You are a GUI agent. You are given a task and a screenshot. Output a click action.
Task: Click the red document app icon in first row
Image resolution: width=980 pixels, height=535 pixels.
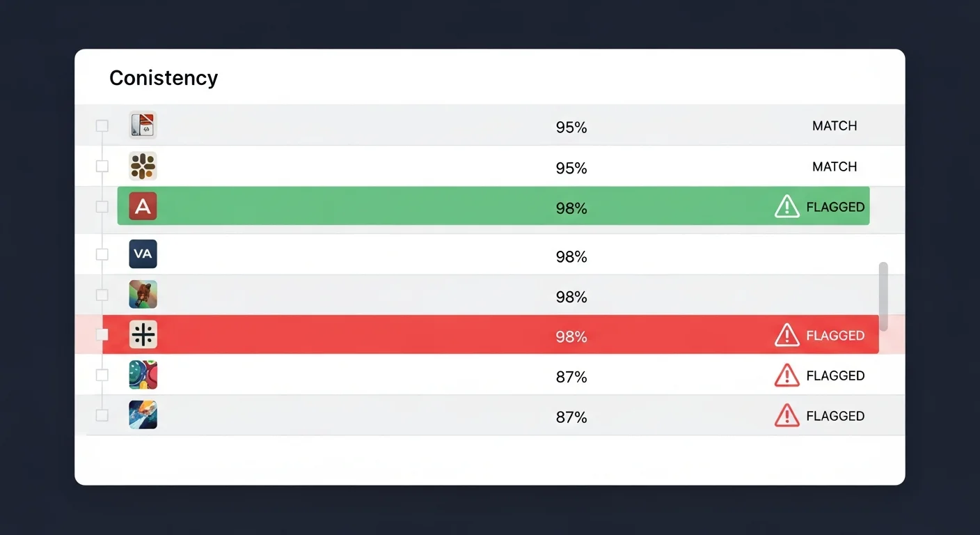pyautogui.click(x=143, y=125)
